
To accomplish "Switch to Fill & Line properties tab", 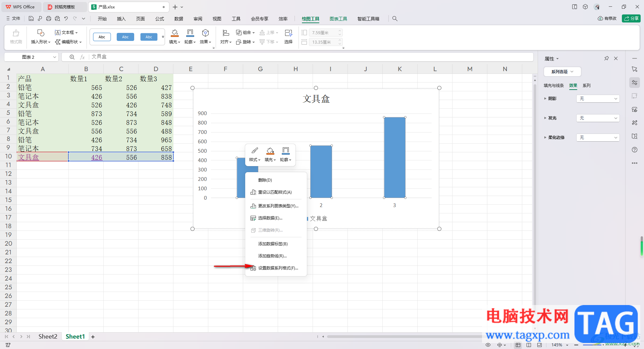I will pos(553,86).
